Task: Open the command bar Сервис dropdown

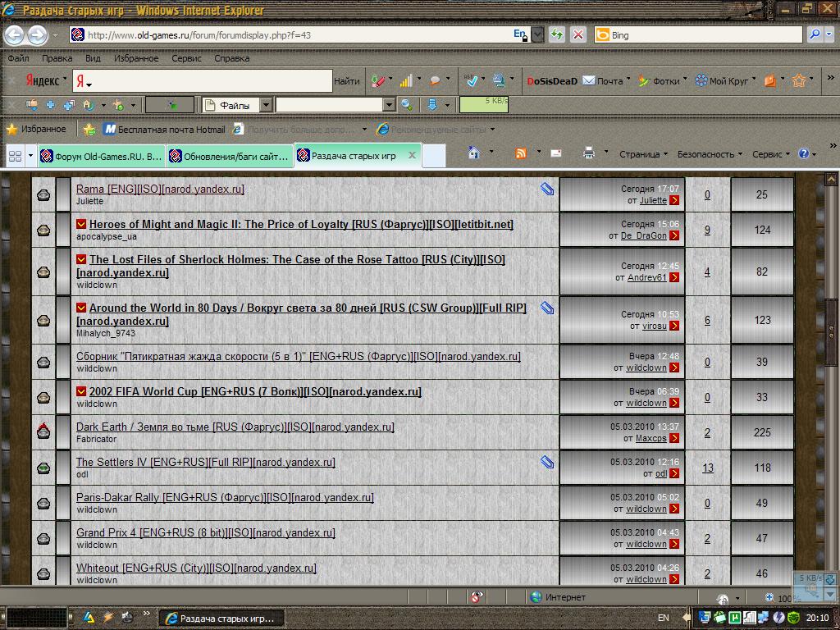Action: pyautogui.click(x=770, y=154)
